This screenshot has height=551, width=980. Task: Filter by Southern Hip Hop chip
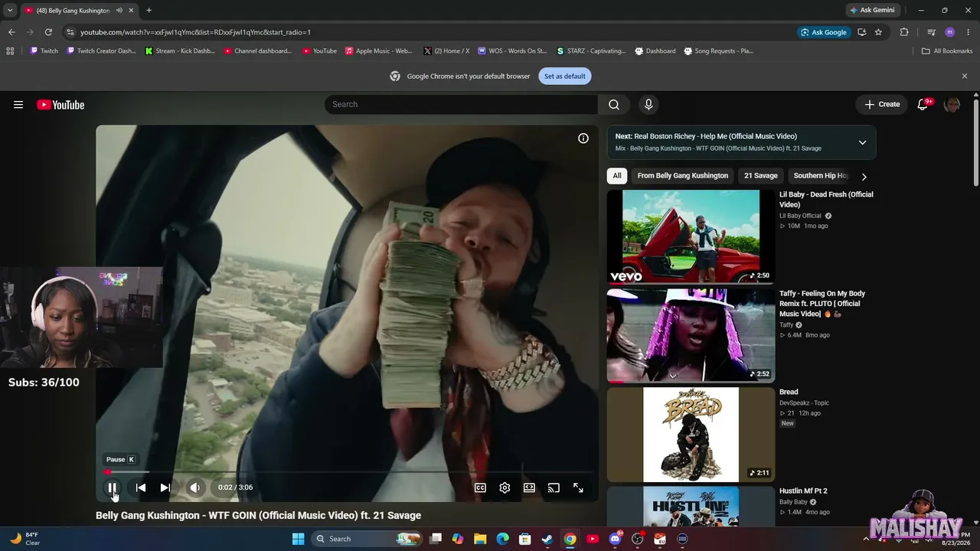click(x=820, y=175)
